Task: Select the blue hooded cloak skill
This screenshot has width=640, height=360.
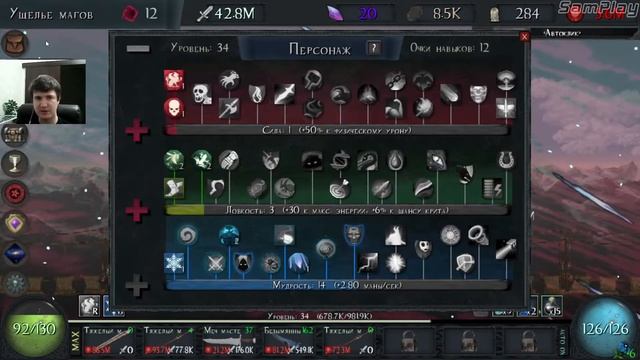Action: [298, 263]
